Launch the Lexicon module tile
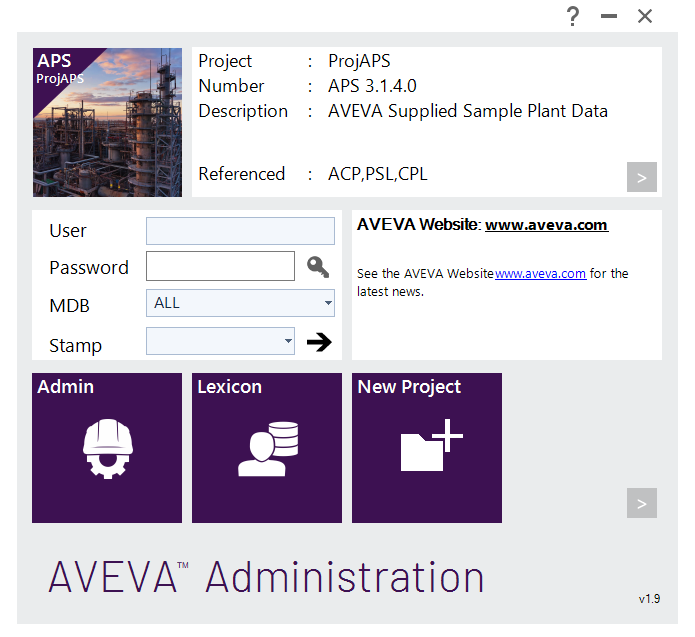The height and width of the screenshot is (637, 695). pos(267,448)
